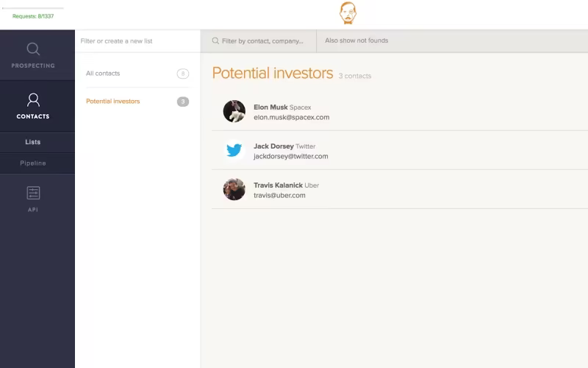Click the 'Requests: 8/1337' counter
The image size is (588, 368).
coord(33,16)
